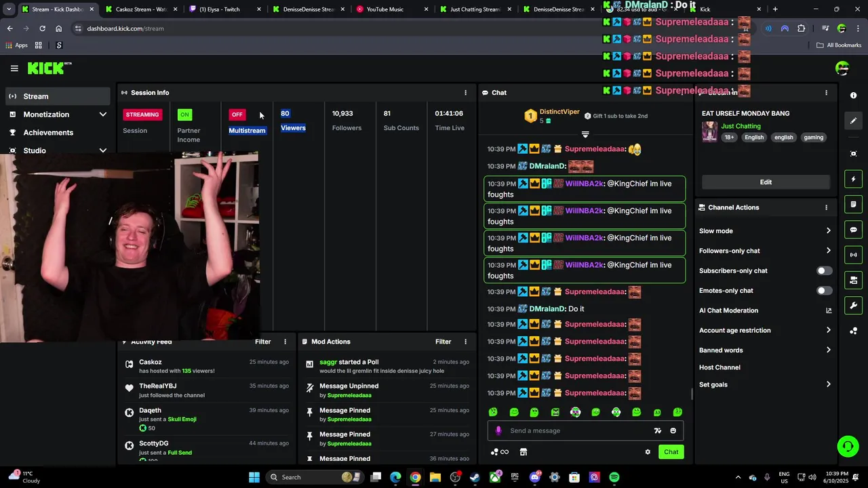
Task: Click the Just Chatting category thumbnail
Action: click(x=709, y=131)
